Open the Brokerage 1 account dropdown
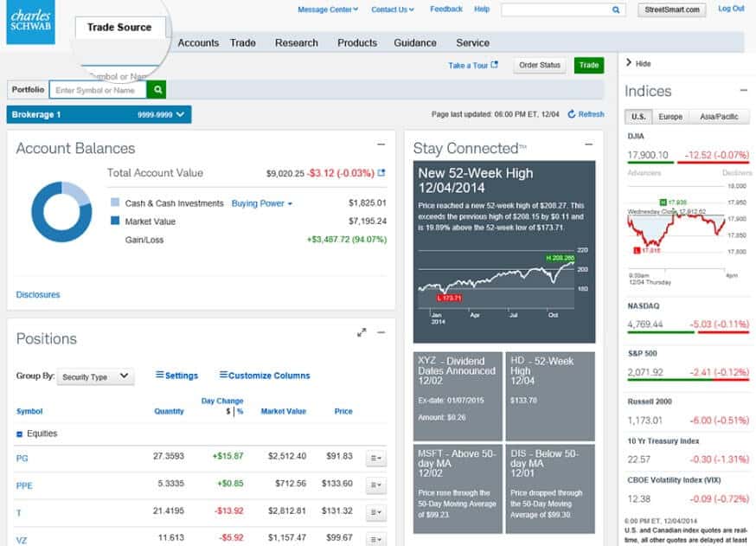This screenshot has height=546, width=756. pos(99,114)
